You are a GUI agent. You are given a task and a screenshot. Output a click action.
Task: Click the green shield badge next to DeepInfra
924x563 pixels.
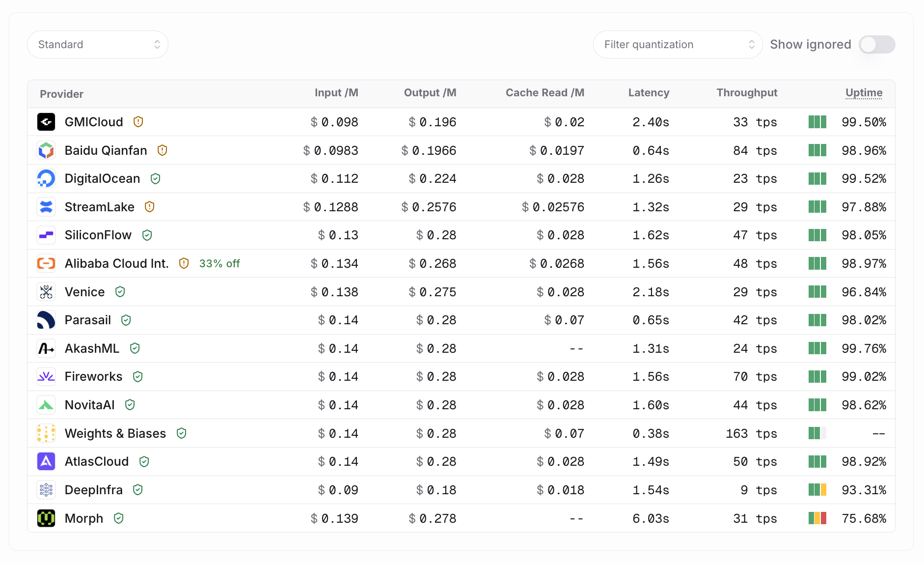click(138, 490)
